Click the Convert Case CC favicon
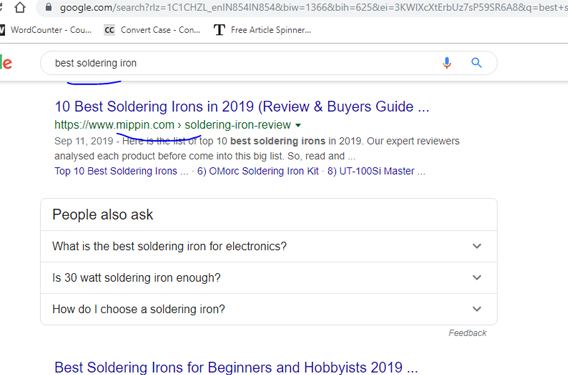Image resolution: width=568 pixels, height=375 pixels. point(109,30)
